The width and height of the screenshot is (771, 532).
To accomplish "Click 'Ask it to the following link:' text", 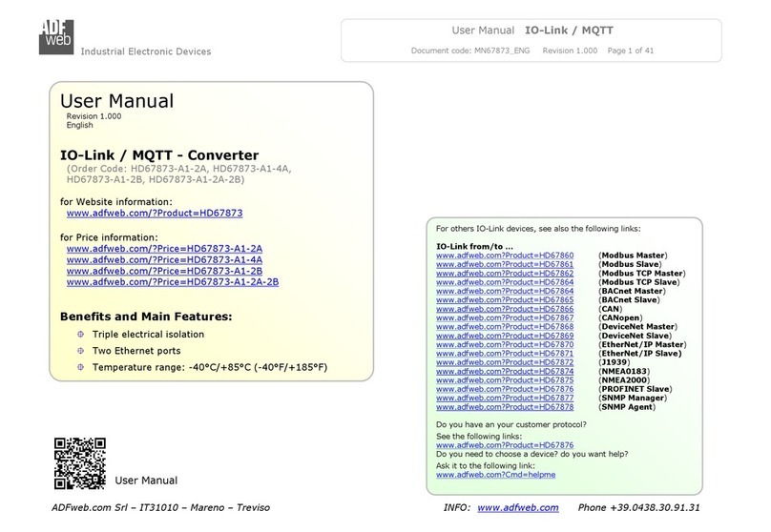I will [x=486, y=465].
